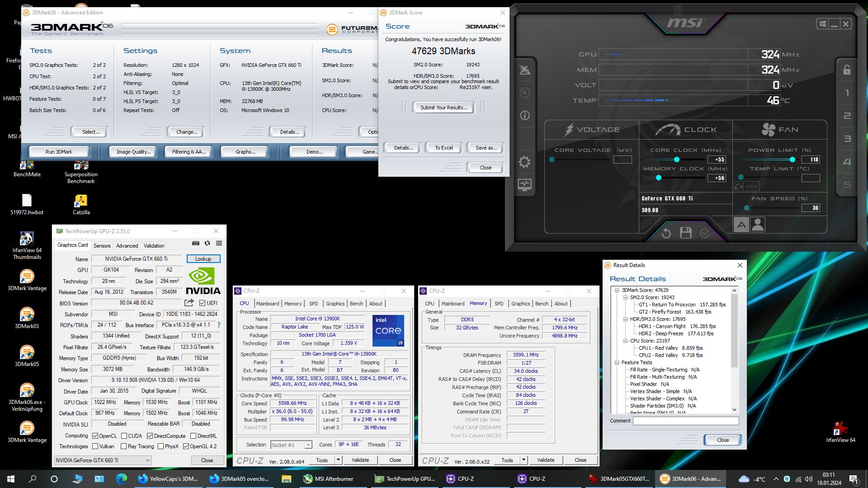Click the Core Clock slider handle
The height and width of the screenshot is (488, 868).
(x=677, y=160)
